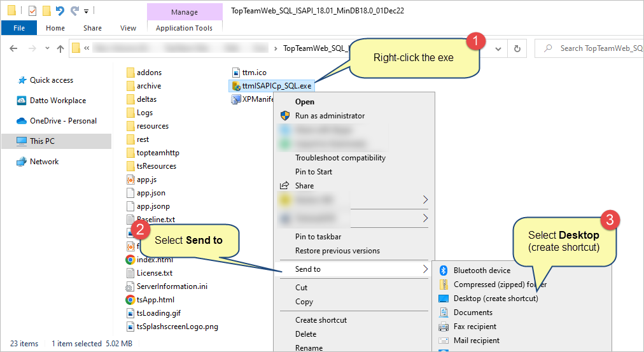Viewport: 644px width, 352px height.
Task: Switch to the Home ribbon tab
Action: pos(55,28)
